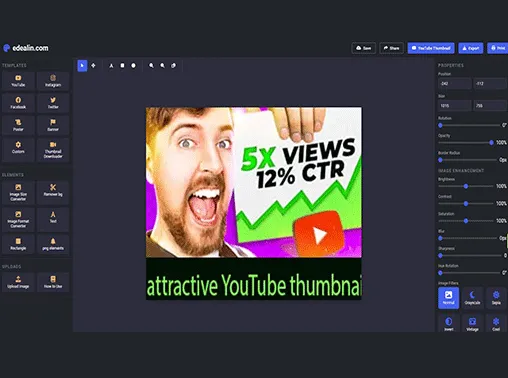Screen dimensions: 508x378
Task: Pick the text tool in toolbar
Action: coord(111,66)
